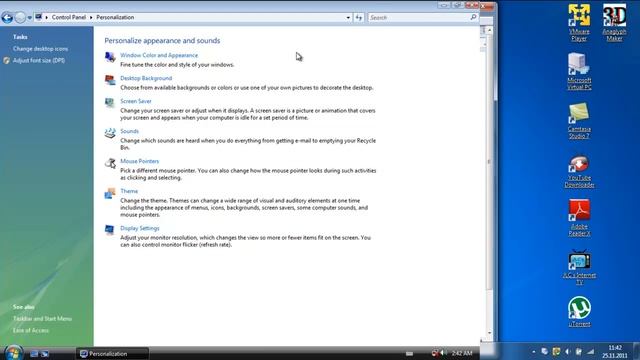The image size is (640, 360).
Task: Open Display Settings link
Action: (140, 228)
